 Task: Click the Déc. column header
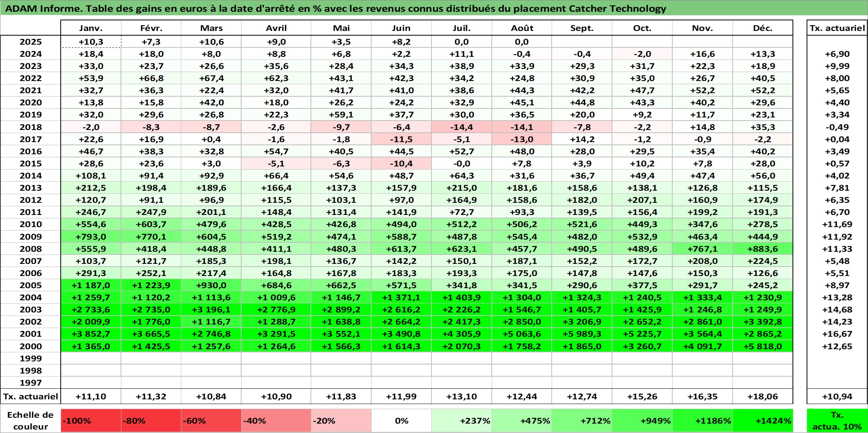click(x=763, y=28)
